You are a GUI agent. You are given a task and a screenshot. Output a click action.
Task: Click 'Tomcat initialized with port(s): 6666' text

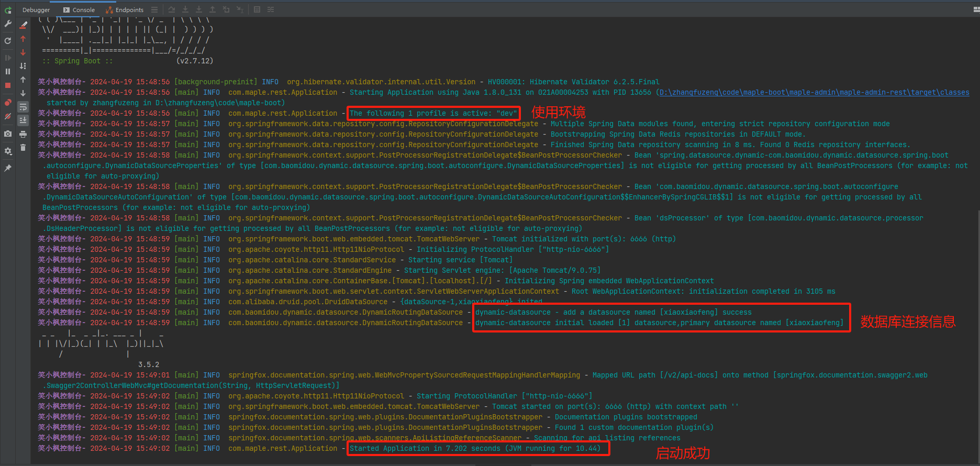[x=584, y=239]
